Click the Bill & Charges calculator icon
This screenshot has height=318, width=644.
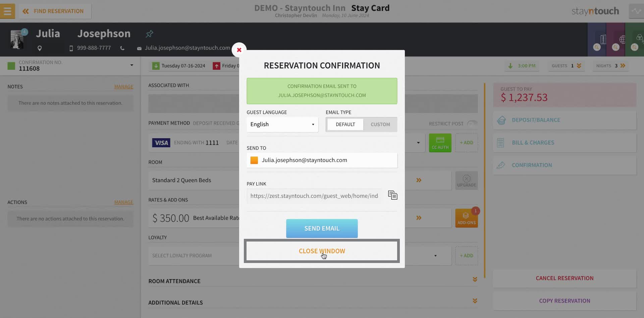[500, 143]
